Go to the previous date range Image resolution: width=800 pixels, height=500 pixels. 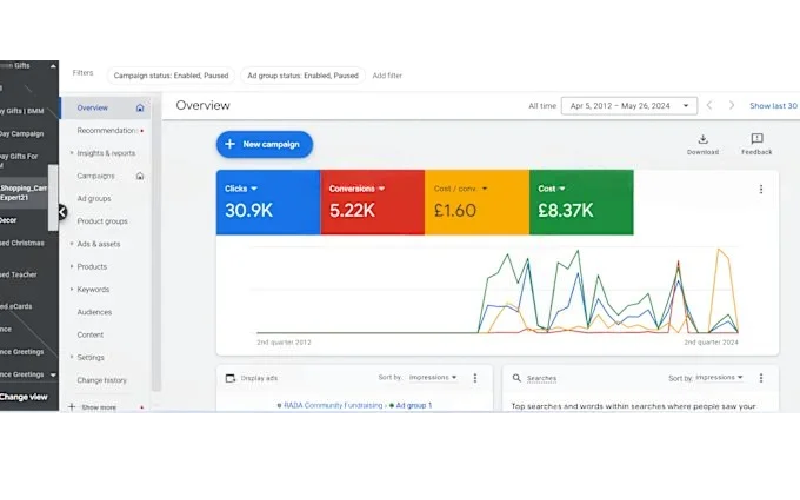click(710, 105)
